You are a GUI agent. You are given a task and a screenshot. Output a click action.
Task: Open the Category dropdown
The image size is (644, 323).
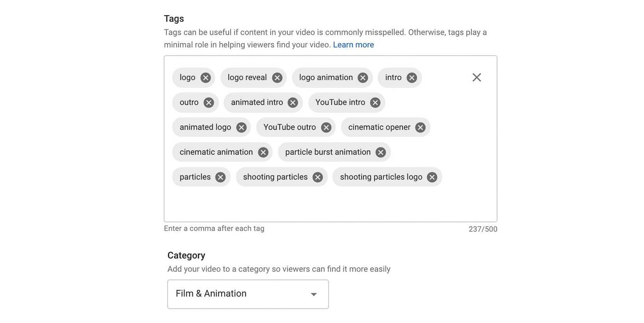click(x=313, y=294)
